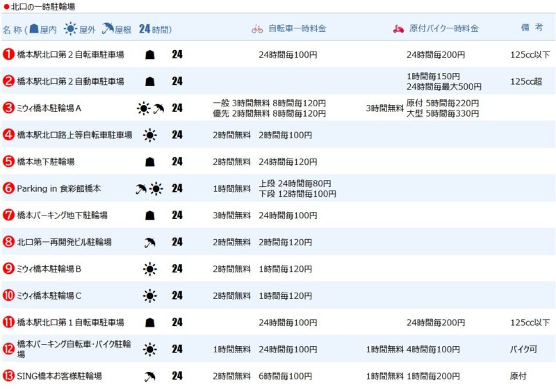Open 橋本駅北口第２自動車駐車場 name

coord(71,81)
